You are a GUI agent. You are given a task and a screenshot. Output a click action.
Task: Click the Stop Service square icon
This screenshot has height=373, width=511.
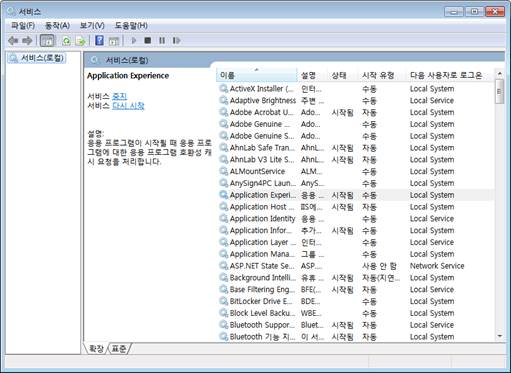pos(148,41)
